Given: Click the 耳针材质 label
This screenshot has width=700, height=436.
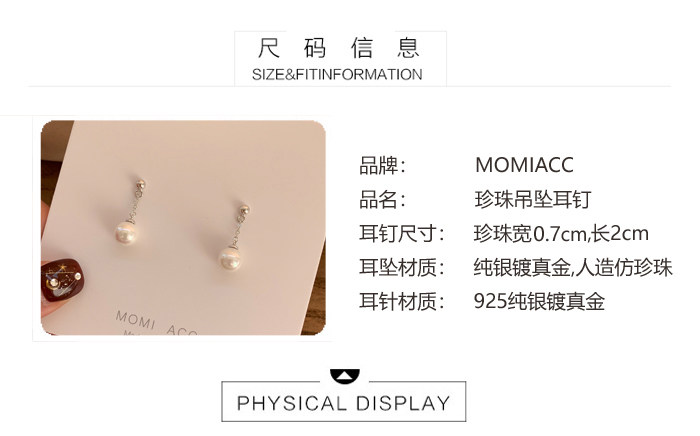Looking at the screenshot, I should point(402,301).
